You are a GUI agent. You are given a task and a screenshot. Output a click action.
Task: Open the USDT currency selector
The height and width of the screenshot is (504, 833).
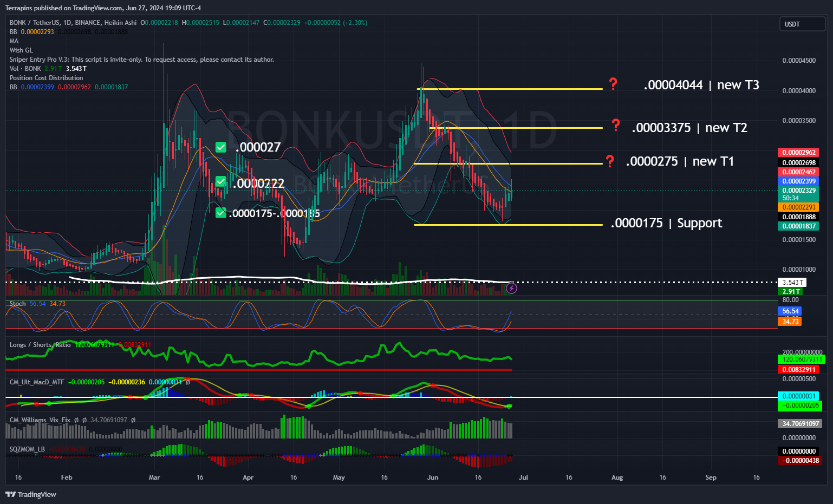coord(802,24)
